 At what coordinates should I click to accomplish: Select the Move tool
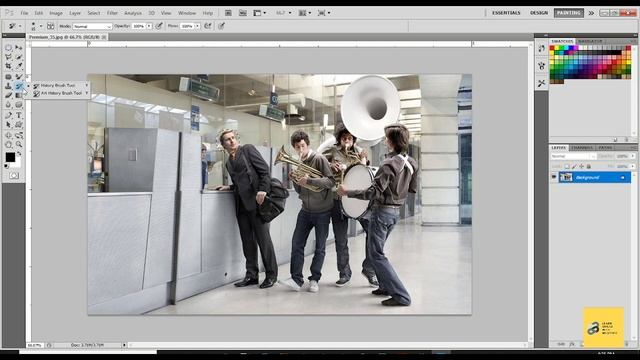click(19, 48)
